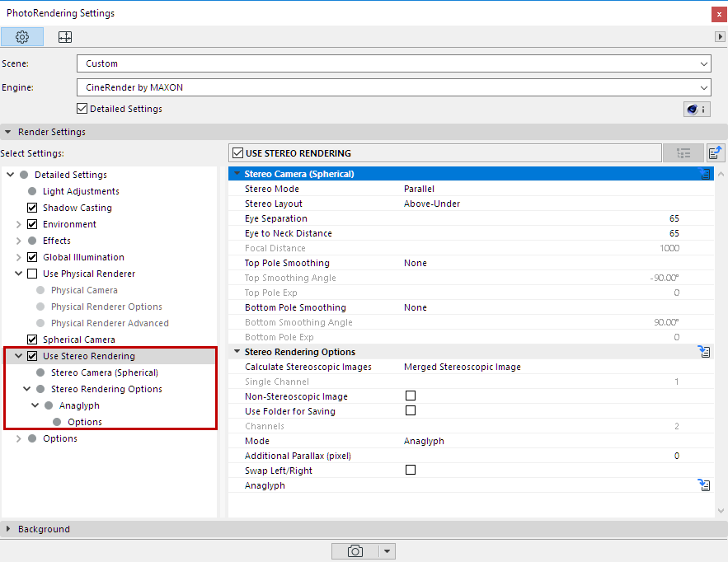
Task: Open the render button dropdown arrow
Action: [387, 551]
